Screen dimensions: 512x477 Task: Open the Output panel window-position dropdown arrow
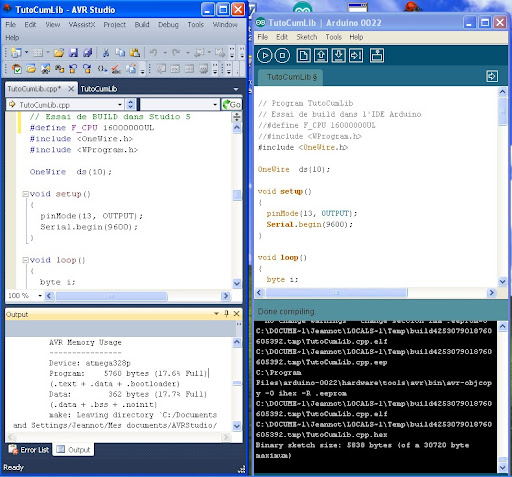(216, 313)
